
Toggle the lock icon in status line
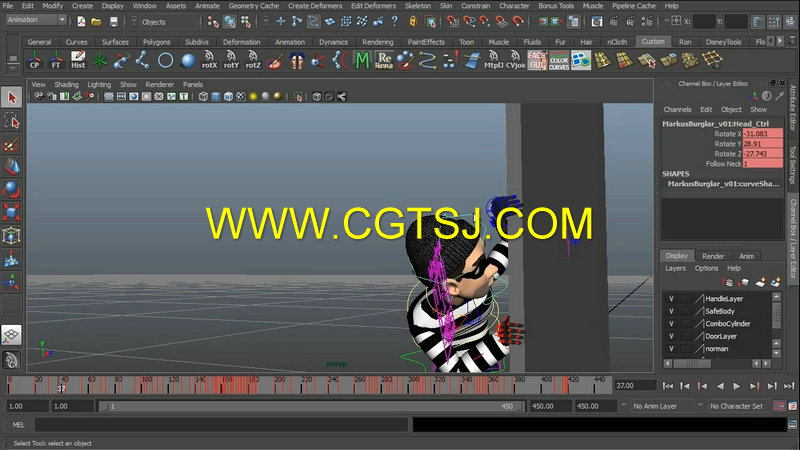(413, 21)
